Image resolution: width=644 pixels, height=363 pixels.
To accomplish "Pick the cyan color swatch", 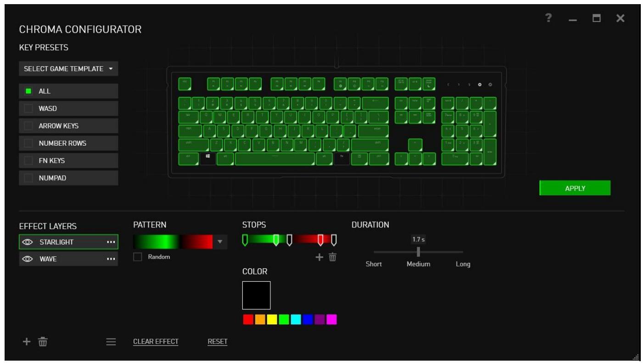I will tap(296, 319).
